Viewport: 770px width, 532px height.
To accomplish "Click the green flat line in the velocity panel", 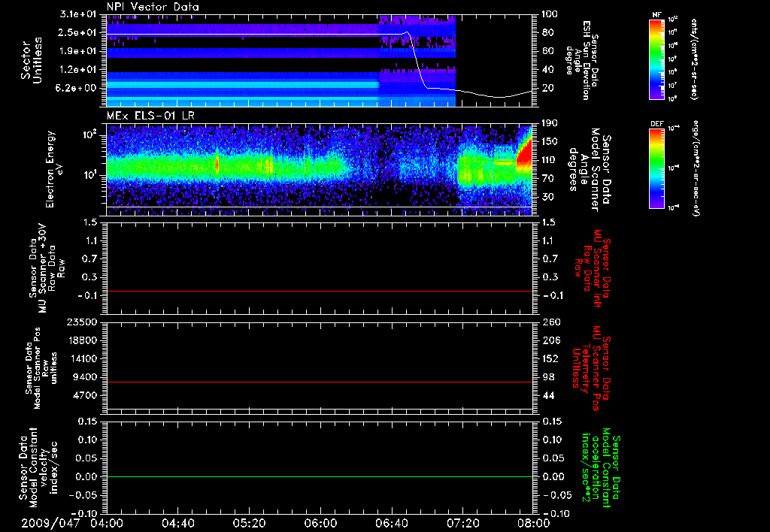I will pyautogui.click(x=320, y=476).
